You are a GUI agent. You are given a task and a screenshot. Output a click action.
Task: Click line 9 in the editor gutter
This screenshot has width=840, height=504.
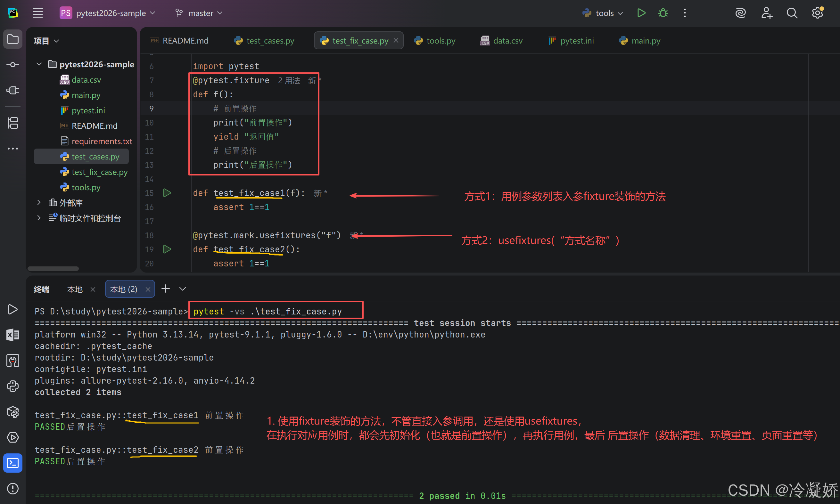[152, 108]
